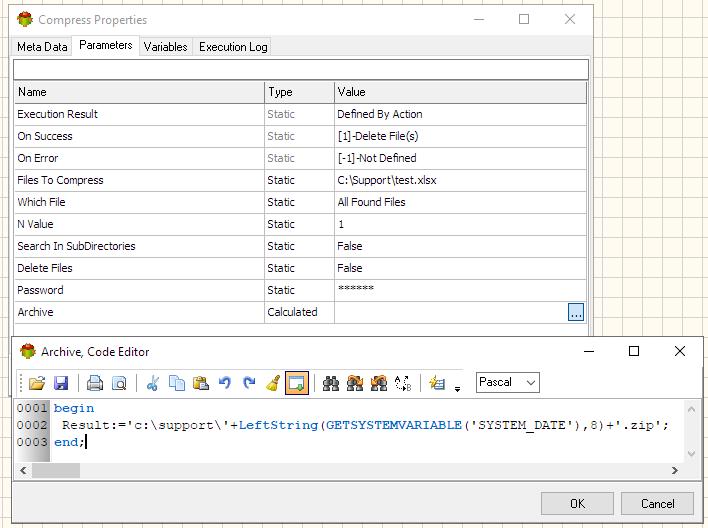708x528 pixels.
Task: Redo the last undone edit
Action: pos(249,383)
